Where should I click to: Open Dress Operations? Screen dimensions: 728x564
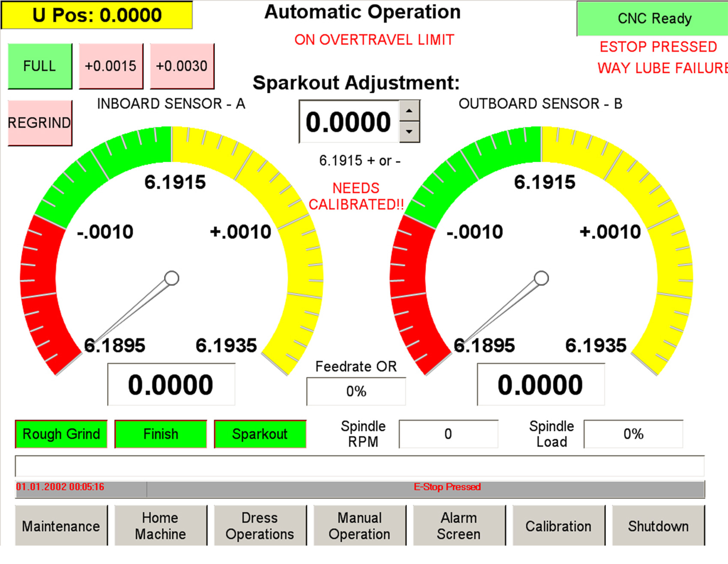click(x=260, y=525)
